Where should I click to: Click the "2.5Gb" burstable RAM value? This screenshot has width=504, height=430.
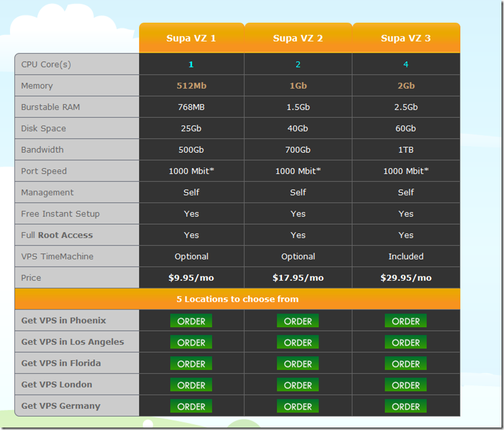(x=406, y=107)
